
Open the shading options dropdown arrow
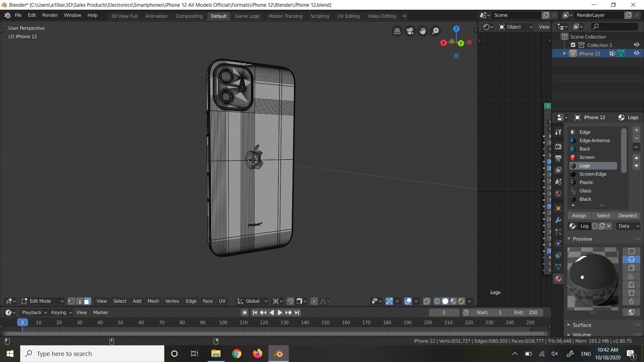(469, 301)
